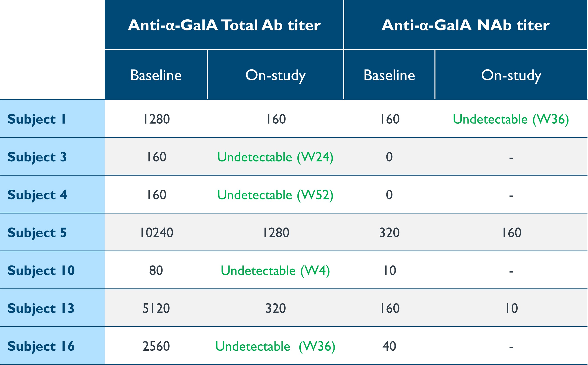The image size is (588, 365).
Task: Click the green Undetectable (W24) cell
Action: [x=275, y=157]
